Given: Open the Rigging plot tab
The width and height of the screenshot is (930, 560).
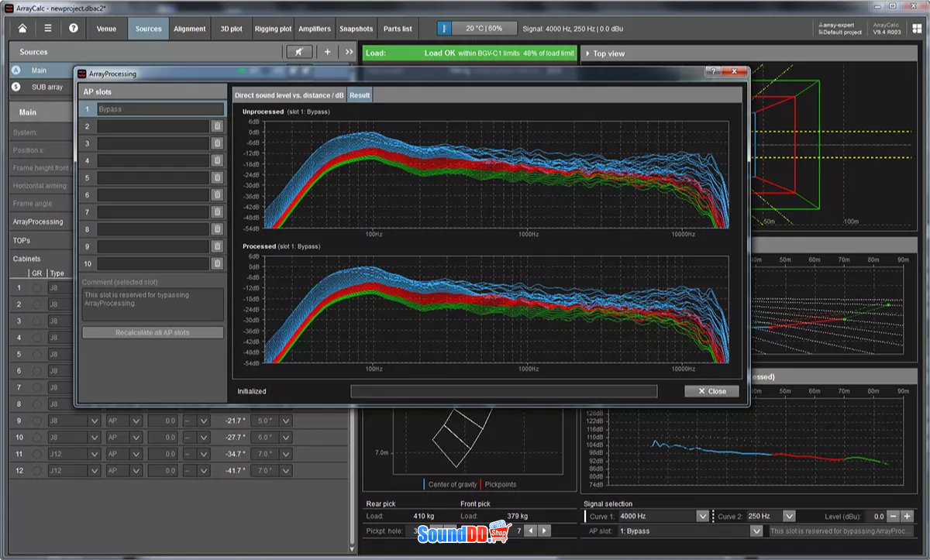Looking at the screenshot, I should click(273, 29).
